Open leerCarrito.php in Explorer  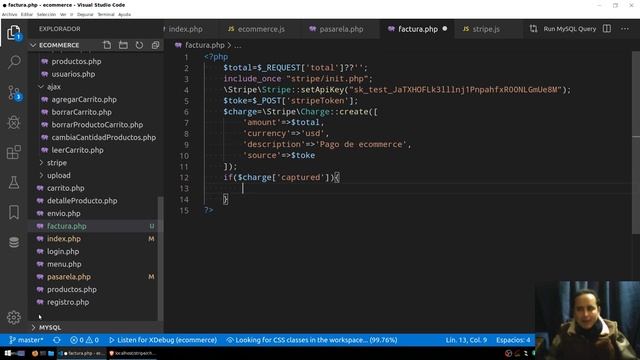click(x=77, y=150)
